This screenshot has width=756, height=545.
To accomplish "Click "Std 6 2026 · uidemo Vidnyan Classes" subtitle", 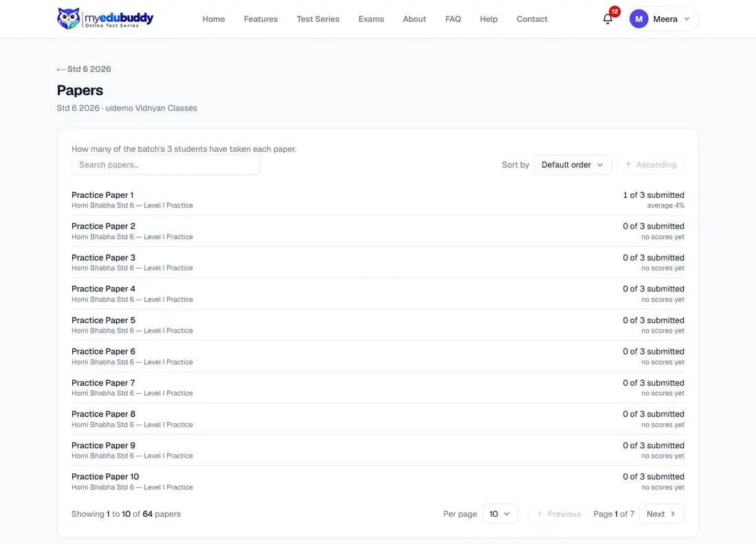I will 127,108.
